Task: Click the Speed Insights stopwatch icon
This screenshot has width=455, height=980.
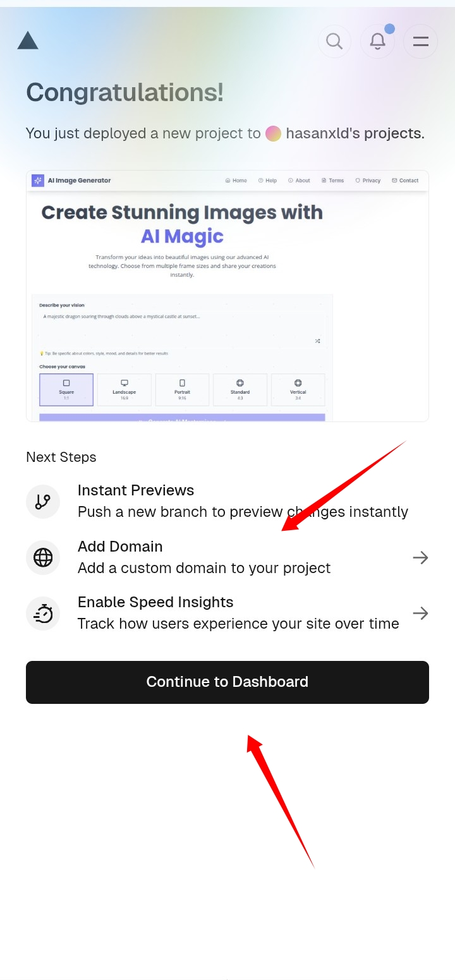Action: 43,614
